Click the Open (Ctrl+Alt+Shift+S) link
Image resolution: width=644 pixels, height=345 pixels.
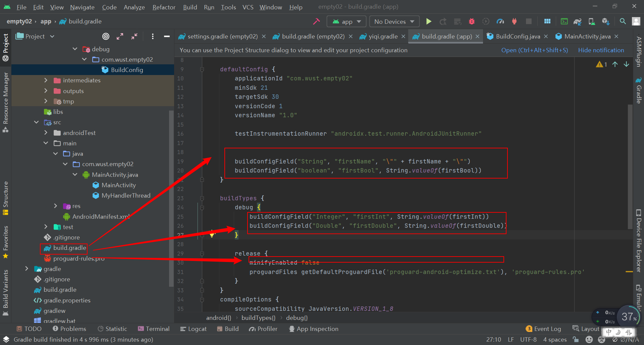[535, 50]
